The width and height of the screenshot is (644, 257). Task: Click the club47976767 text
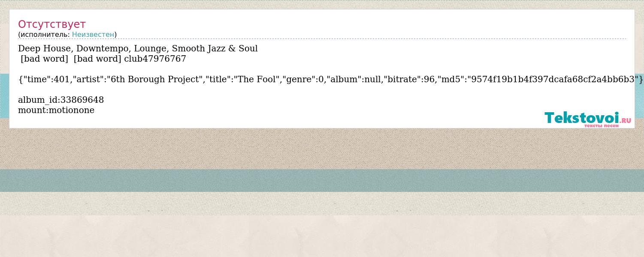click(x=155, y=59)
